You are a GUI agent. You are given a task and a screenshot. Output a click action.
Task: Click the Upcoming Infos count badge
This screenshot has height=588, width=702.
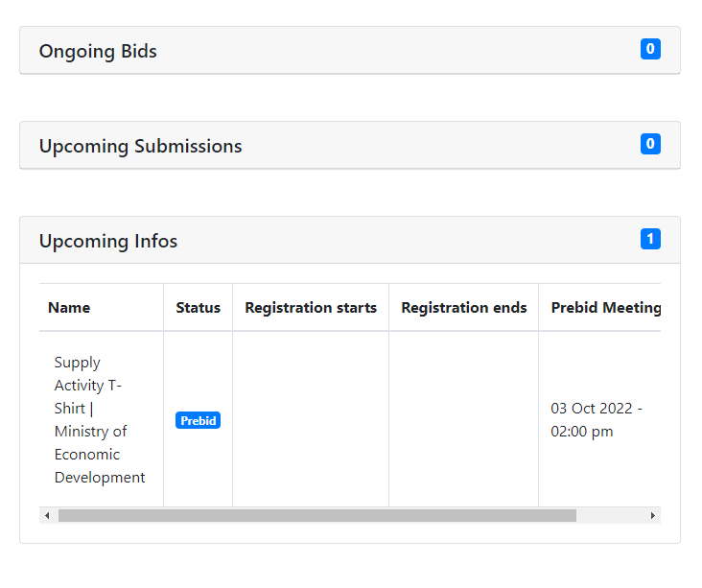[x=650, y=239]
